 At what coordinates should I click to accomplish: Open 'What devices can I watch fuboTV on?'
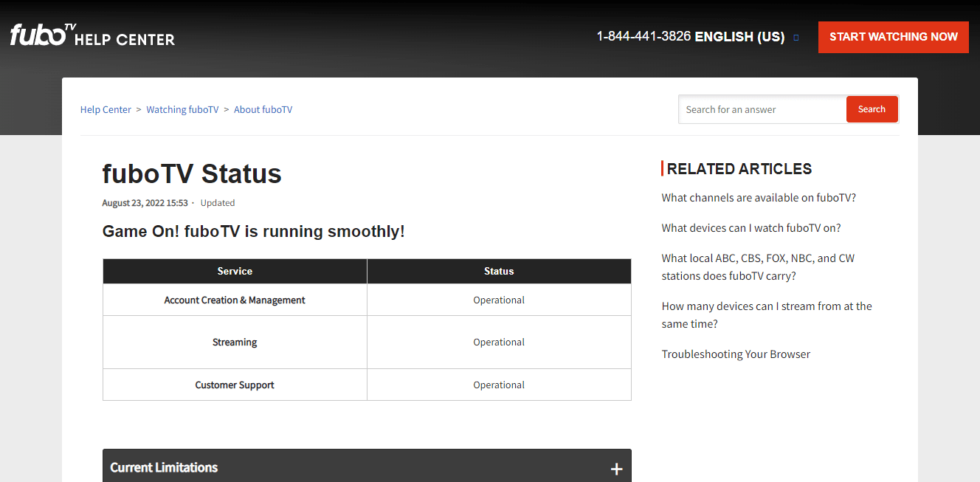tap(750, 228)
